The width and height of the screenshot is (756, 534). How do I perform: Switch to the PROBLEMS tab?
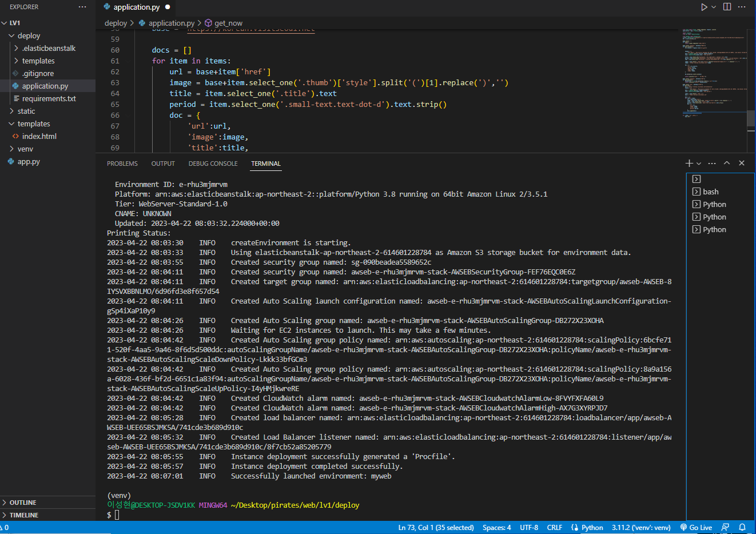point(122,164)
